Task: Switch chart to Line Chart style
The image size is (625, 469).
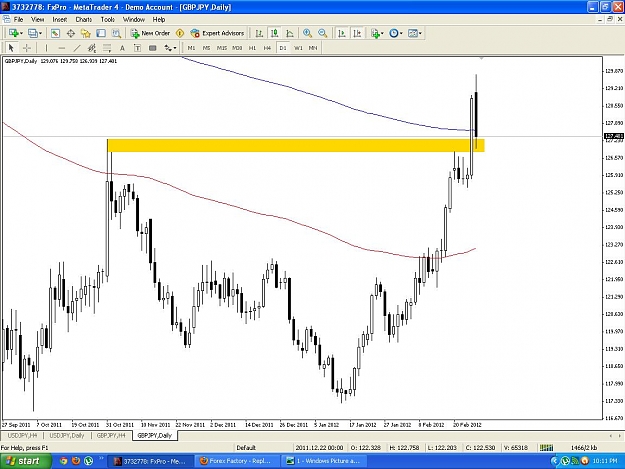Action: [x=290, y=33]
